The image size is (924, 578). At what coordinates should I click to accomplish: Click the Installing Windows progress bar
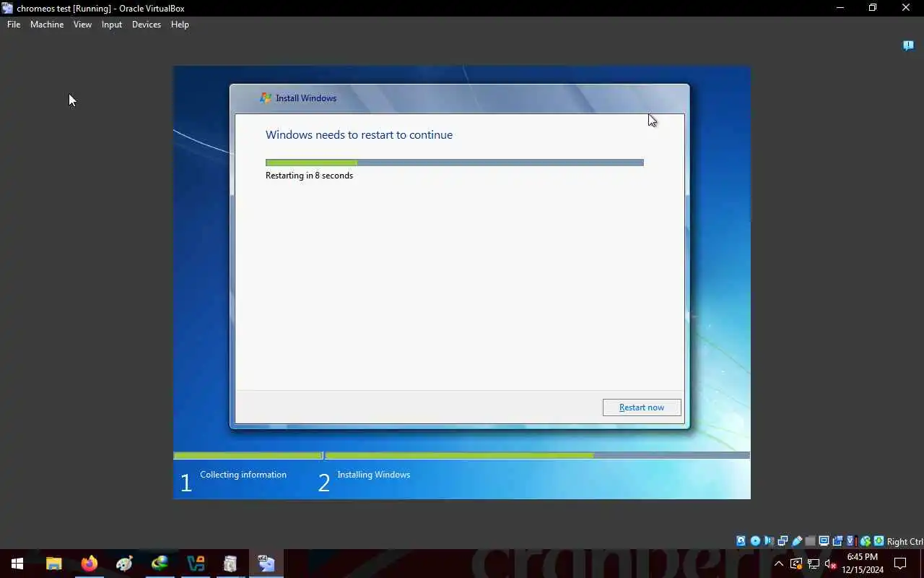tap(537, 456)
